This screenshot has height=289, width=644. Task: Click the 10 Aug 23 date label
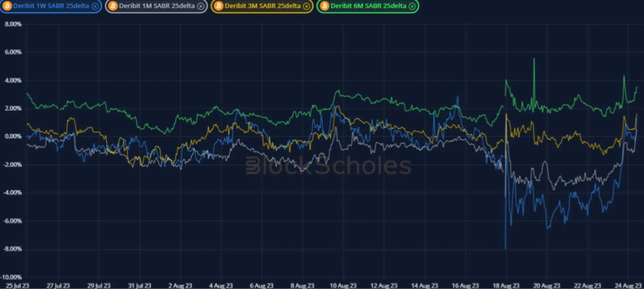[343, 285]
